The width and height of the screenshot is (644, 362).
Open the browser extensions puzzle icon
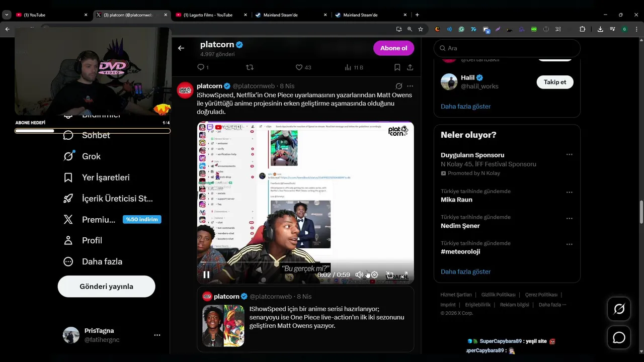(x=582, y=29)
